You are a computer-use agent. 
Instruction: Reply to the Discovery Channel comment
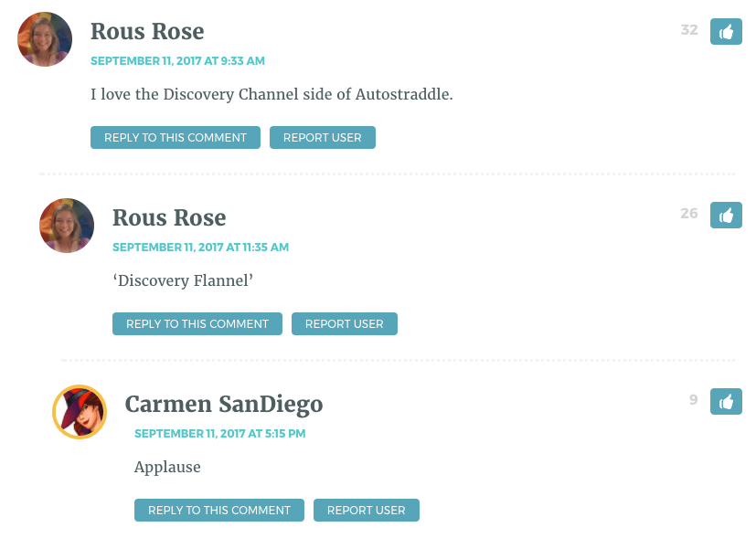click(x=176, y=138)
